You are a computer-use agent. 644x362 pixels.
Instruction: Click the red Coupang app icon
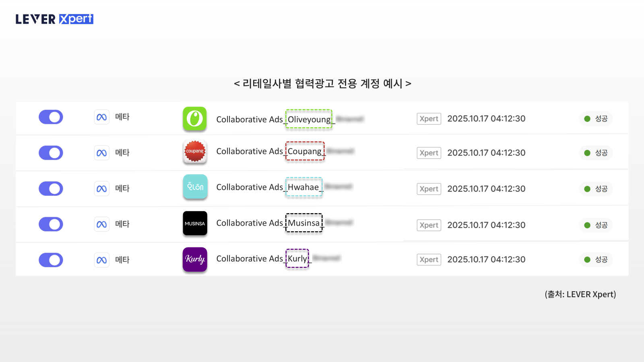click(195, 151)
